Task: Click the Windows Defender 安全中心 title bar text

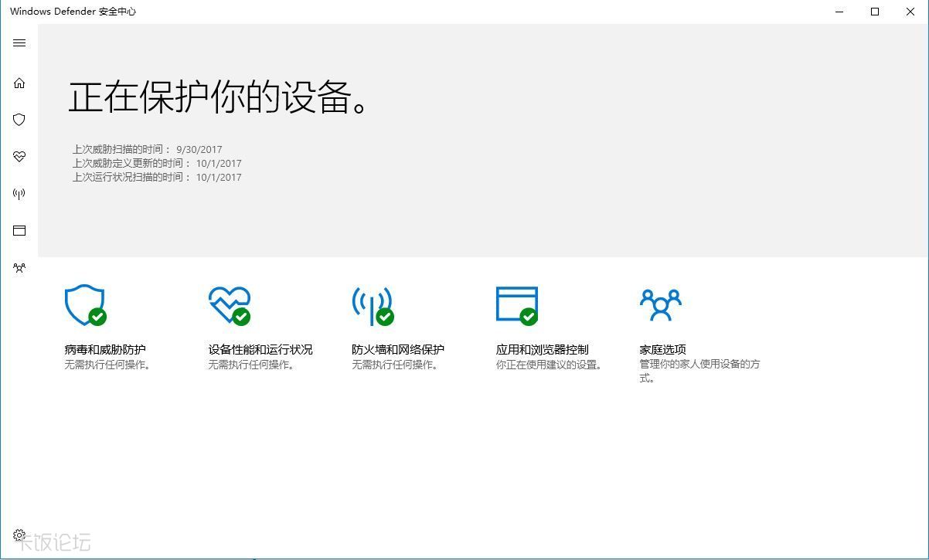Action: point(73,12)
